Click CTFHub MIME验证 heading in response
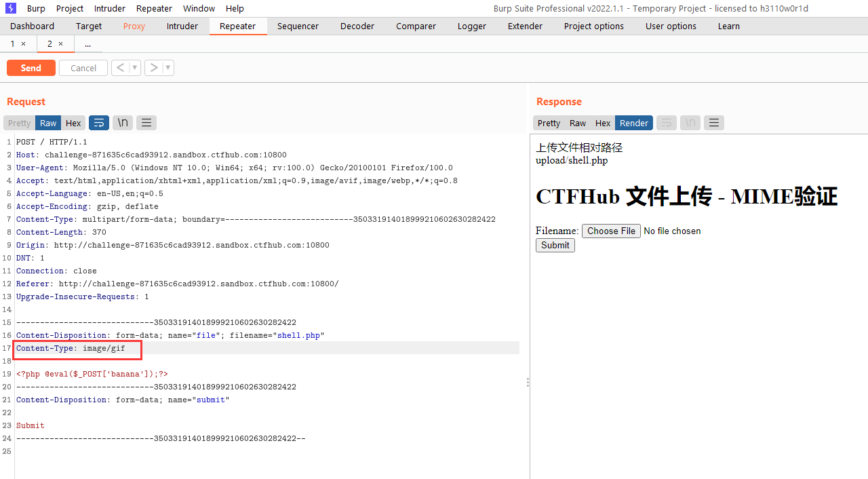Viewport: 868px width, 479px height. pyautogui.click(x=686, y=196)
